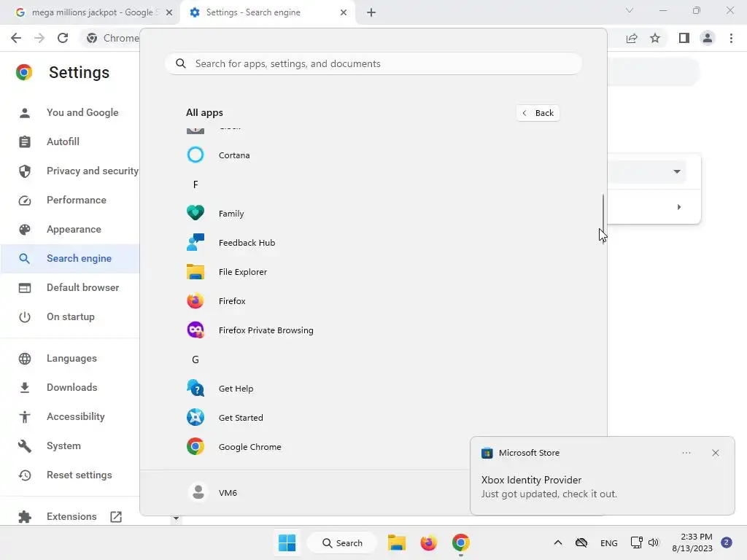Viewport: 747px width, 560px height.
Task: Dismiss the Microsoft Store notification
Action: click(715, 453)
